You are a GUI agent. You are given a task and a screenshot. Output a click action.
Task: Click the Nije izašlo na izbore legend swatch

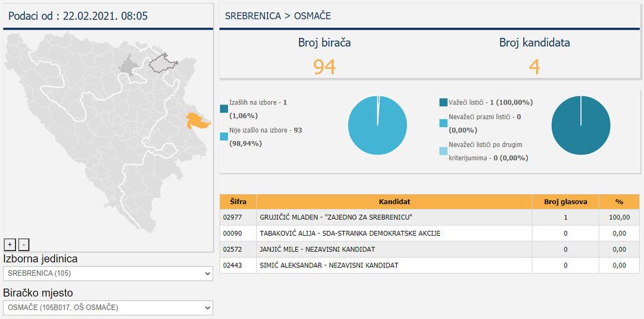pos(224,137)
